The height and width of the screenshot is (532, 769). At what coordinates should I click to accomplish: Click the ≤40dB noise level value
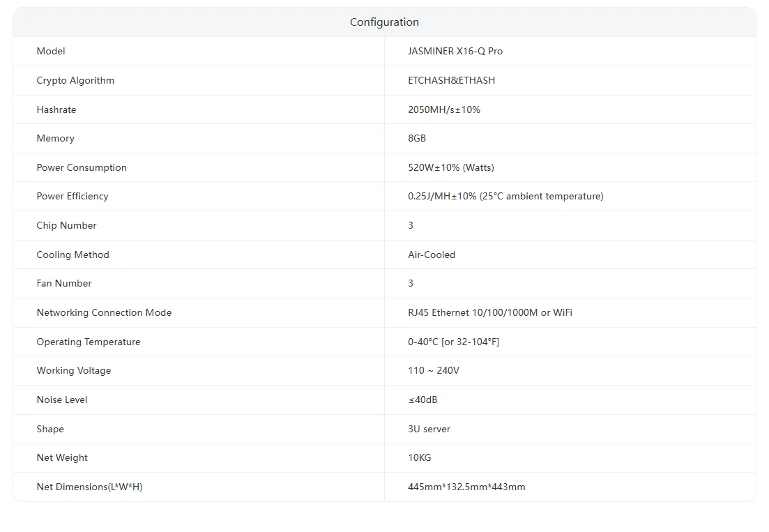click(422, 400)
